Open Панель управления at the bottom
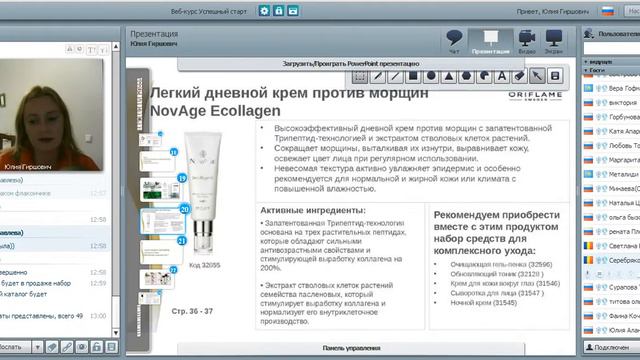Viewport: 640px width, 360px height. pyautogui.click(x=351, y=348)
